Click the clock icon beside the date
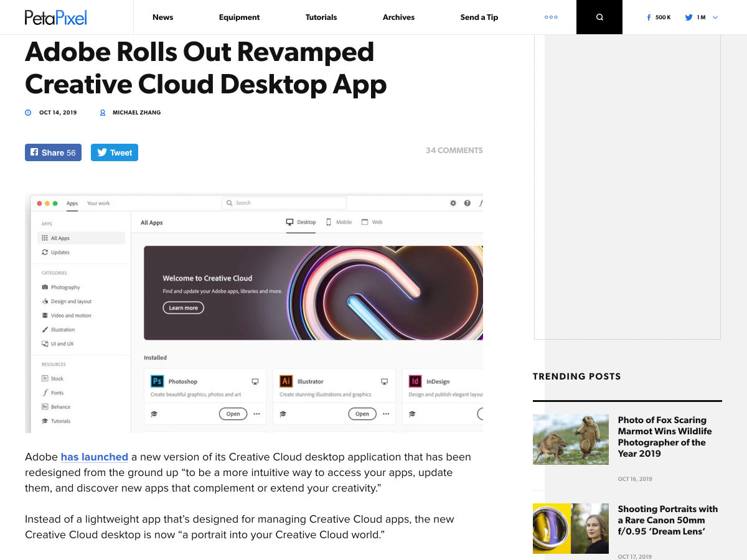This screenshot has height=560, width=747. coord(28,113)
